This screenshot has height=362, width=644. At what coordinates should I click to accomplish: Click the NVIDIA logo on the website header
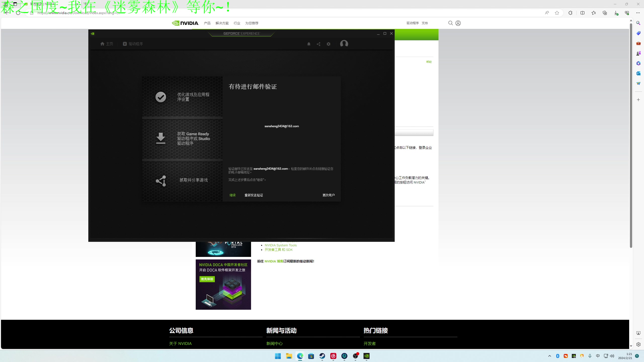point(185,23)
